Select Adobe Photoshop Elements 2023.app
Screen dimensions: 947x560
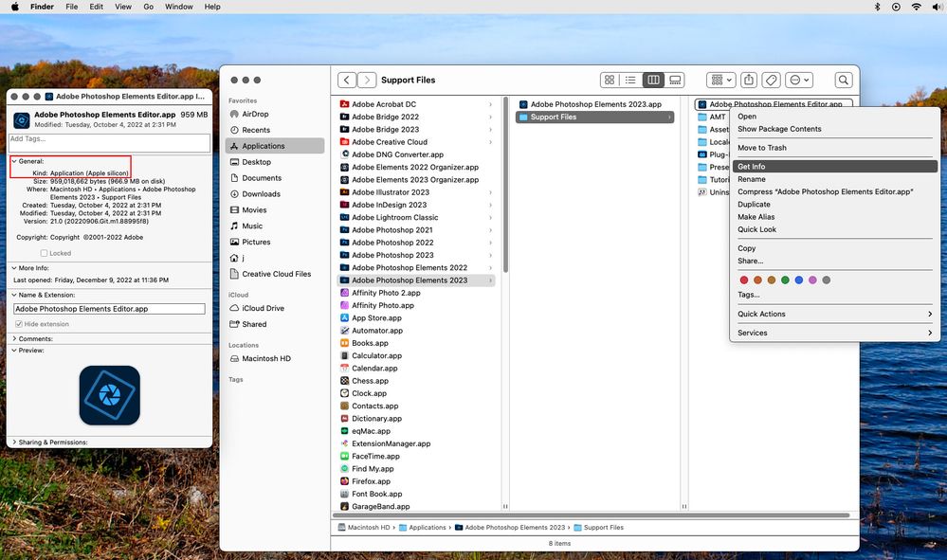click(x=595, y=104)
